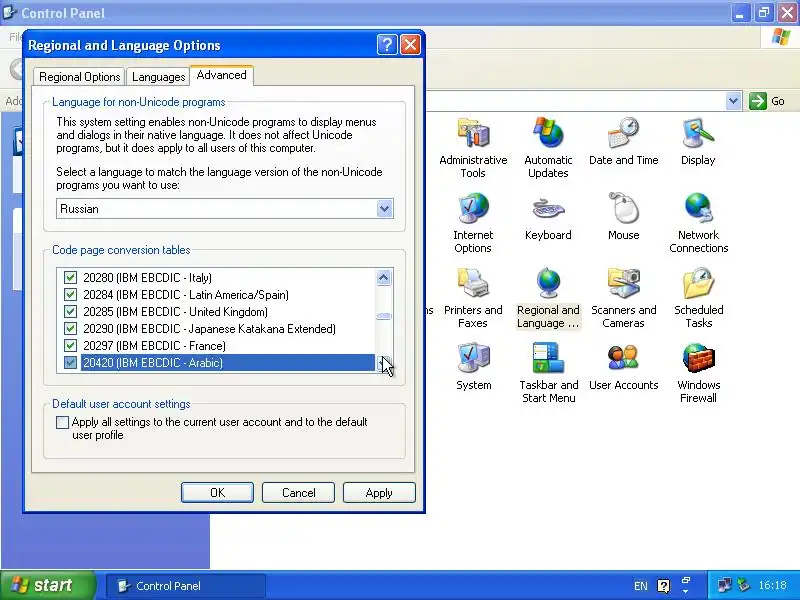Click the tray icon immediately left of the clock
Screen dimensions: 800x600
click(744, 585)
